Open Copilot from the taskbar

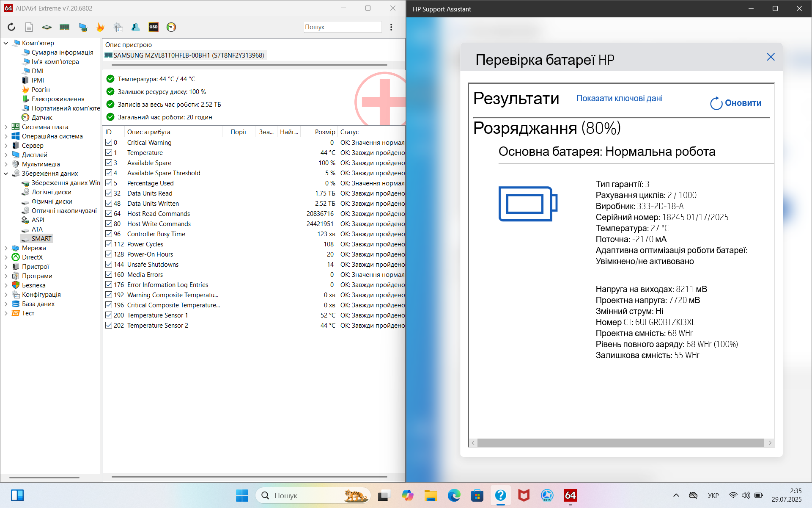[407, 495]
